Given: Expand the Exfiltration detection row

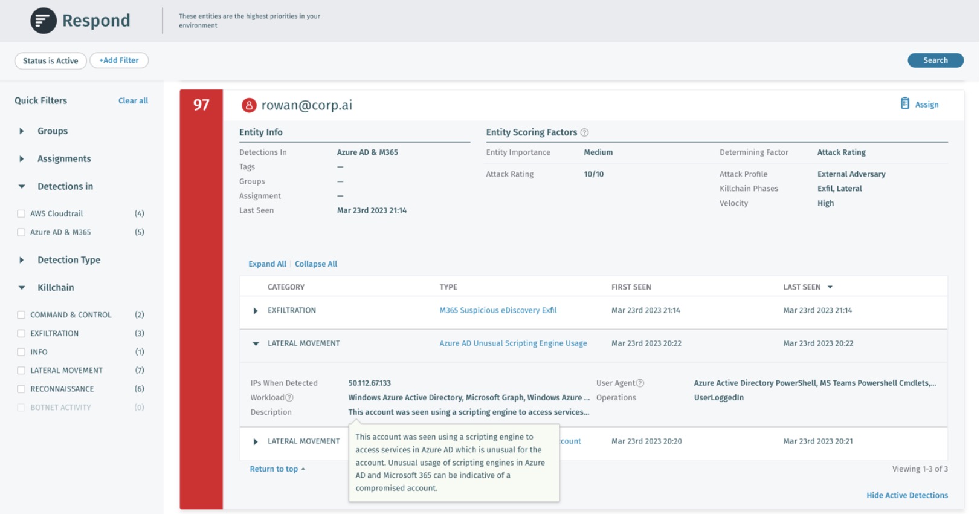Looking at the screenshot, I should (256, 311).
